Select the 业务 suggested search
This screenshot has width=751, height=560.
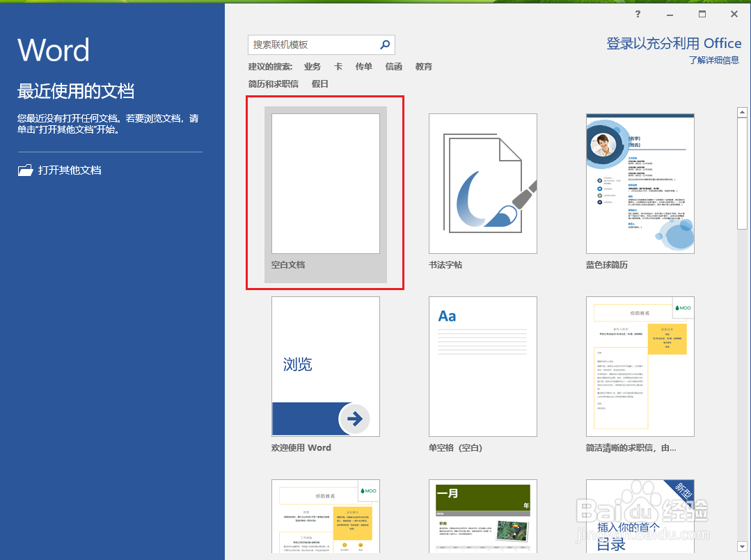(313, 67)
